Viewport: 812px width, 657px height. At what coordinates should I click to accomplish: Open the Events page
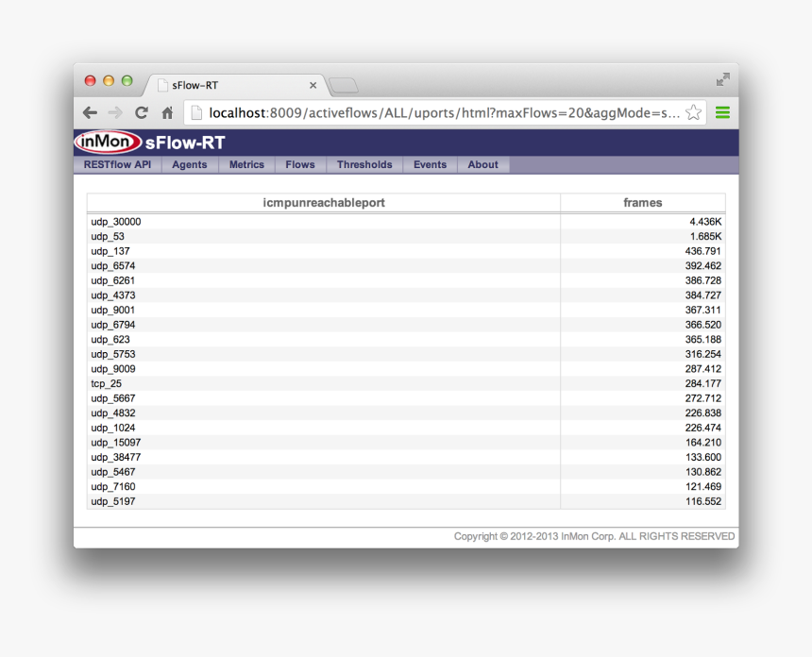pos(430,164)
